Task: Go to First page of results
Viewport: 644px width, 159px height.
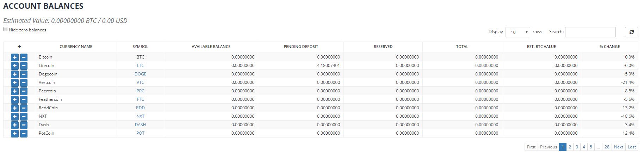Action: click(x=531, y=147)
